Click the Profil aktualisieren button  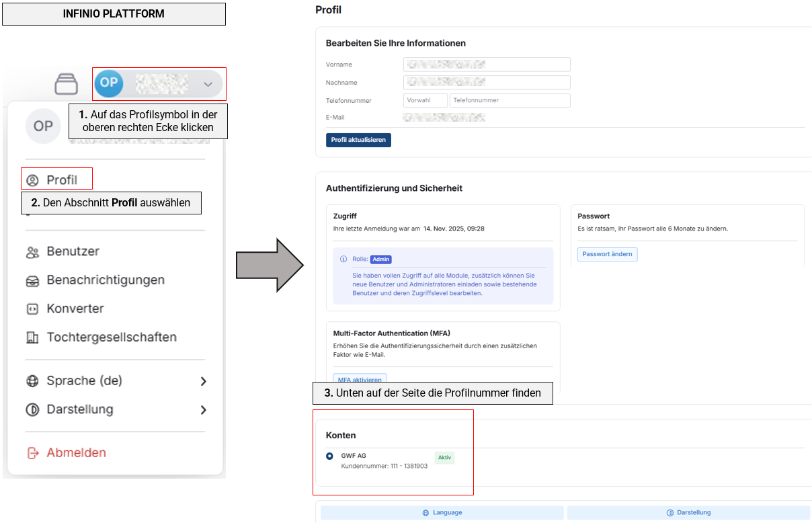pyautogui.click(x=358, y=140)
